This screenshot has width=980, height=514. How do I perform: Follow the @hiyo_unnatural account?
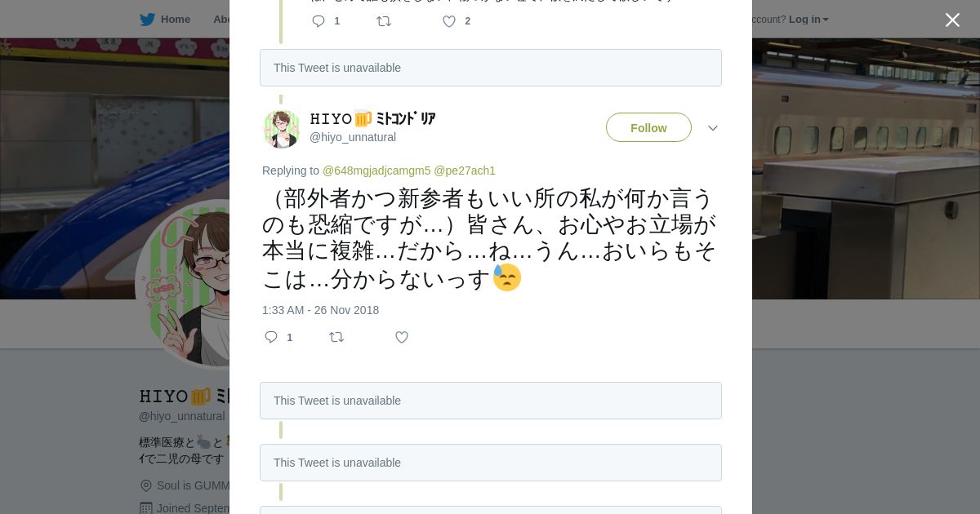tap(648, 128)
